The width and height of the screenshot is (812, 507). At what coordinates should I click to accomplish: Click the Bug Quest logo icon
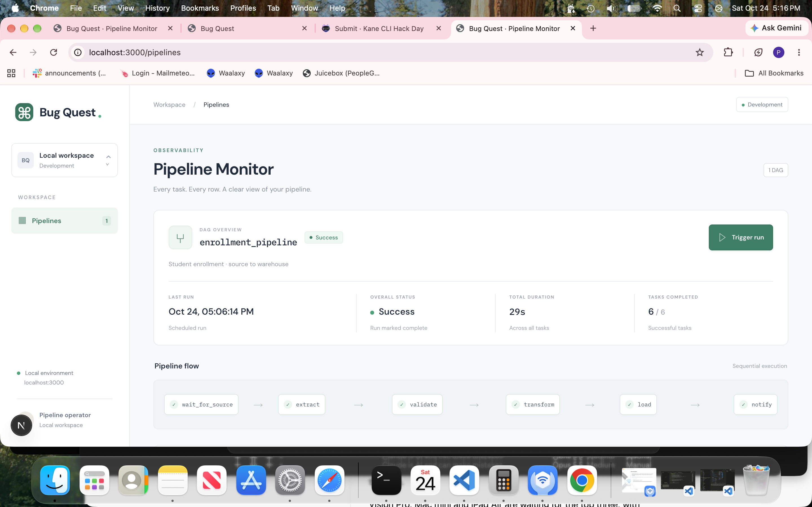[24, 112]
